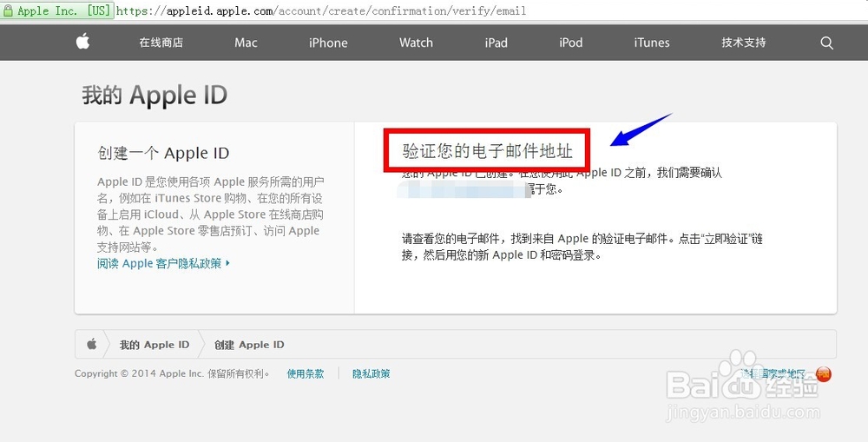Screen dimensions: 868x442
Task: Go to 创建 Apple ID breadcrumb
Action: coord(249,345)
